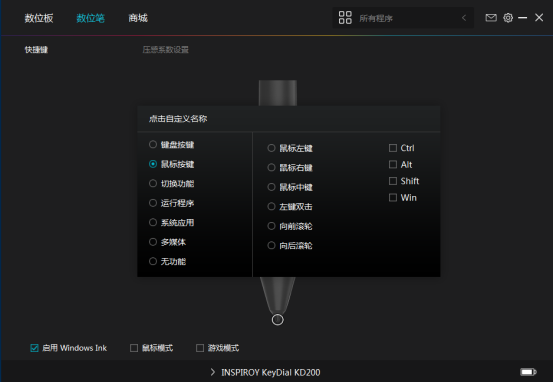Image resolution: width=554 pixels, height=382 pixels.
Task: Click INSPIROY KeyDial KD200 device name
Action: coord(271,372)
